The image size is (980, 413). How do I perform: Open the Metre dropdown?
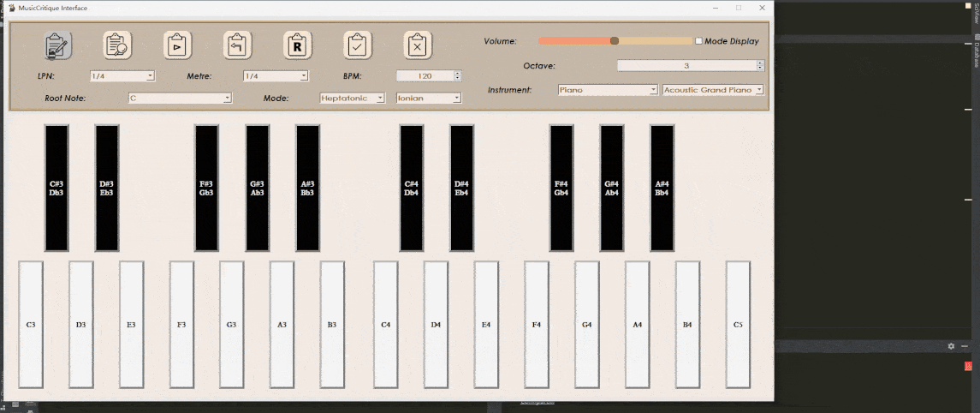pyautogui.click(x=276, y=75)
